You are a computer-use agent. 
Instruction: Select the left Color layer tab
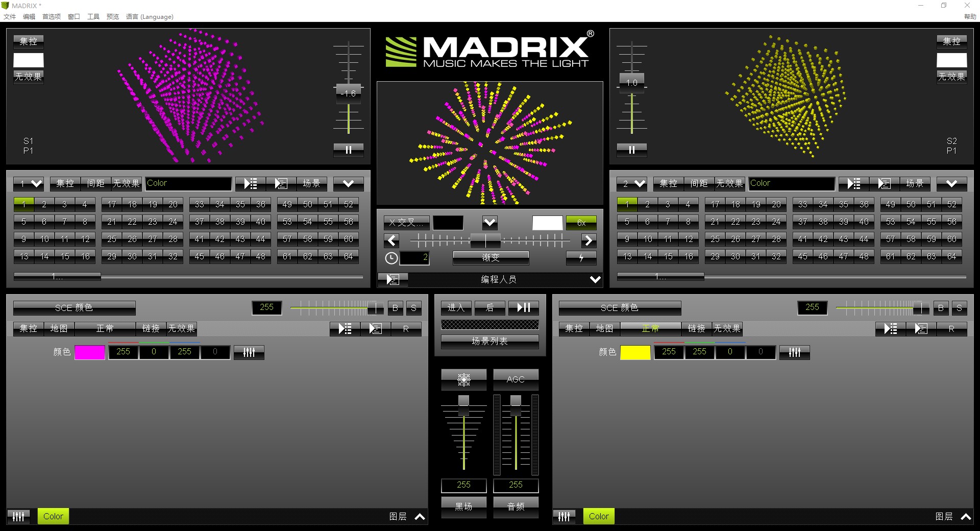54,516
